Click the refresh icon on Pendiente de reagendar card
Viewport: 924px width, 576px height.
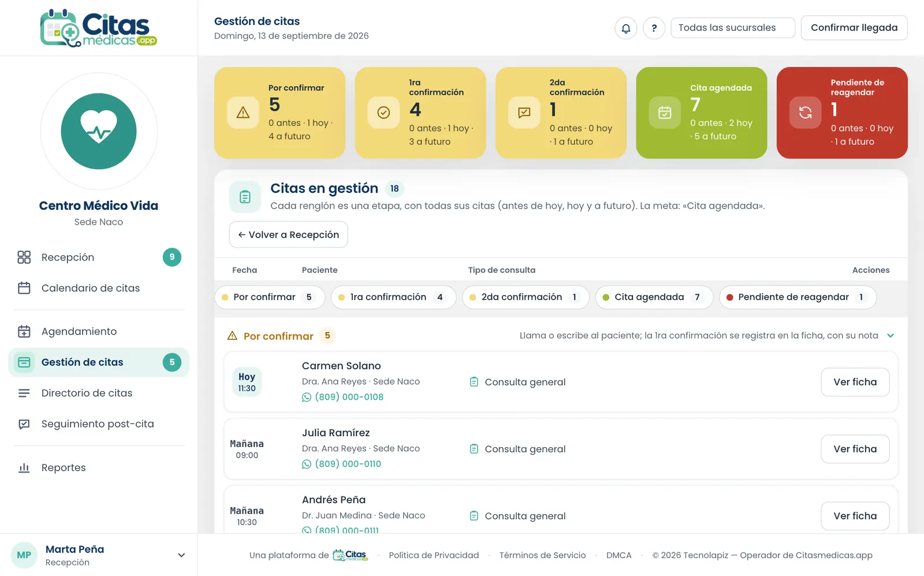click(806, 113)
